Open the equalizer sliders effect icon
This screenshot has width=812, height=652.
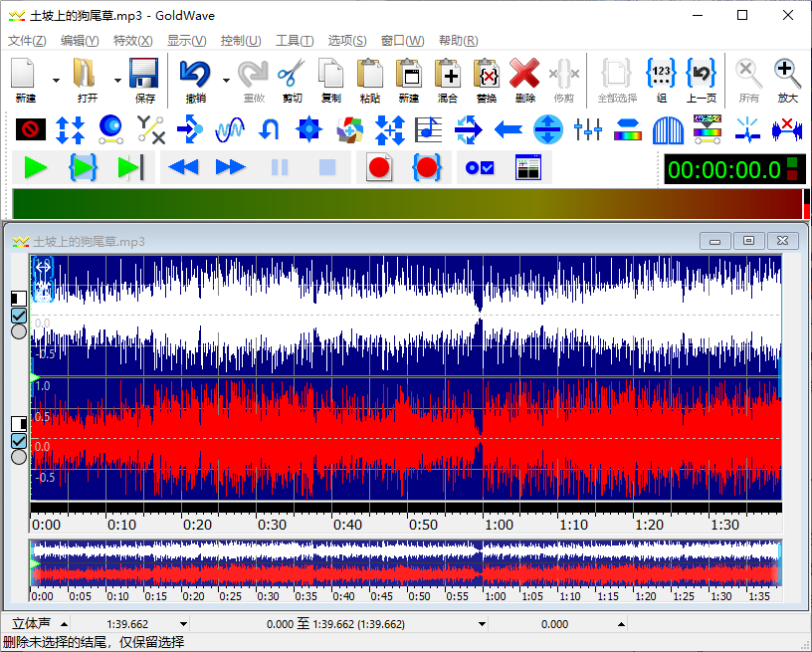coord(588,128)
